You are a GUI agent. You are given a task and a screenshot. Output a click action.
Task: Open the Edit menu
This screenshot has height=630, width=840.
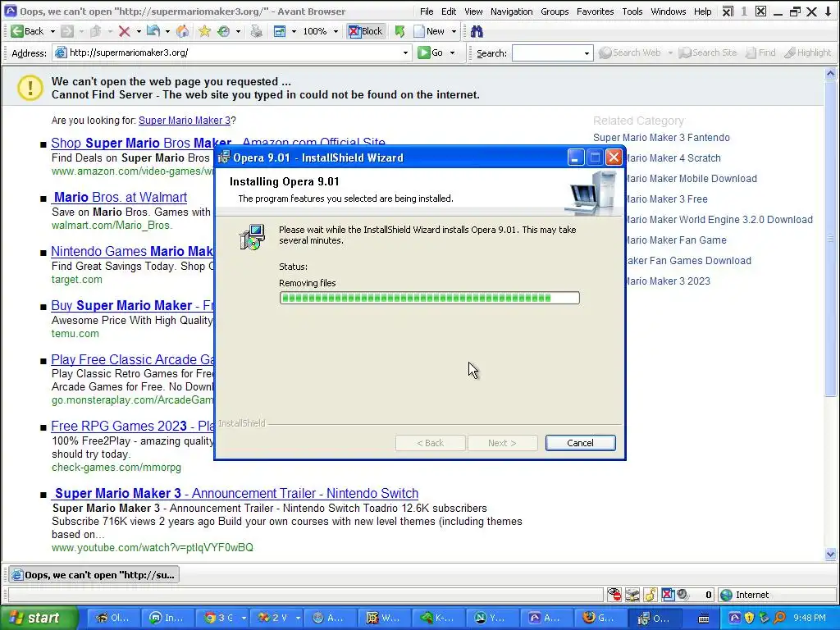pyautogui.click(x=449, y=11)
